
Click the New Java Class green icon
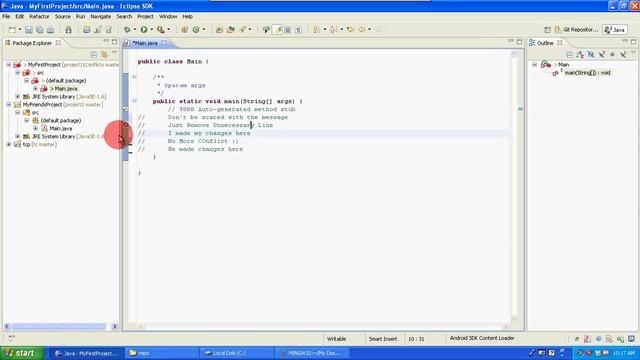coord(196,30)
